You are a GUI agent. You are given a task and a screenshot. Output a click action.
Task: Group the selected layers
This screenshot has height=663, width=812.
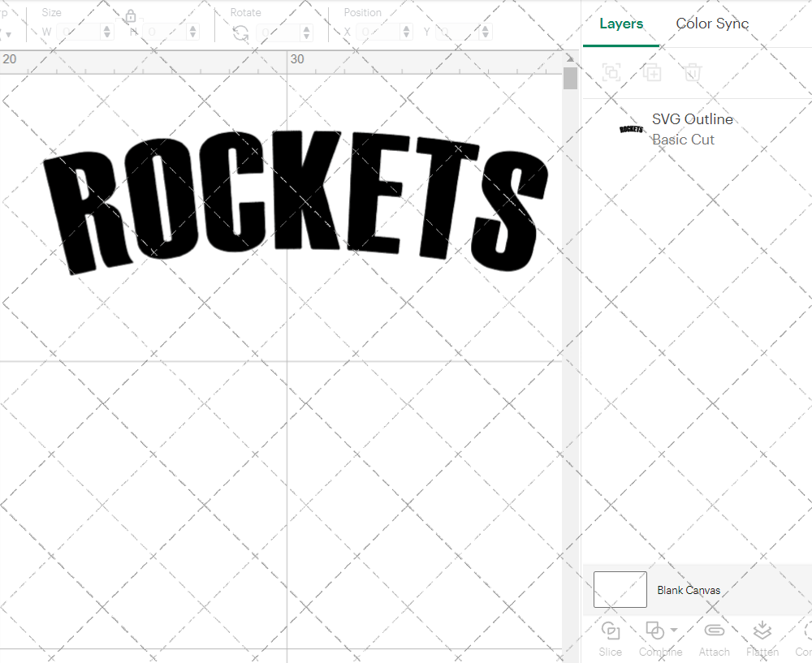[x=611, y=72]
